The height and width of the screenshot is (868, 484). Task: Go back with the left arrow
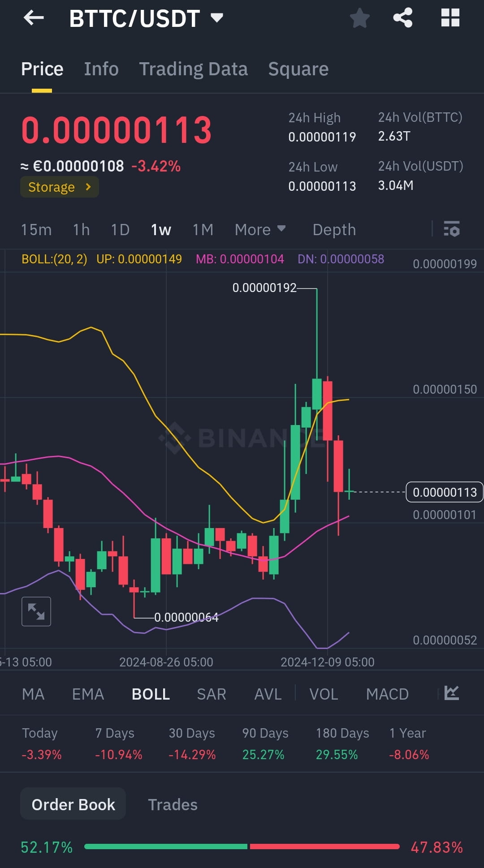pos(34,18)
